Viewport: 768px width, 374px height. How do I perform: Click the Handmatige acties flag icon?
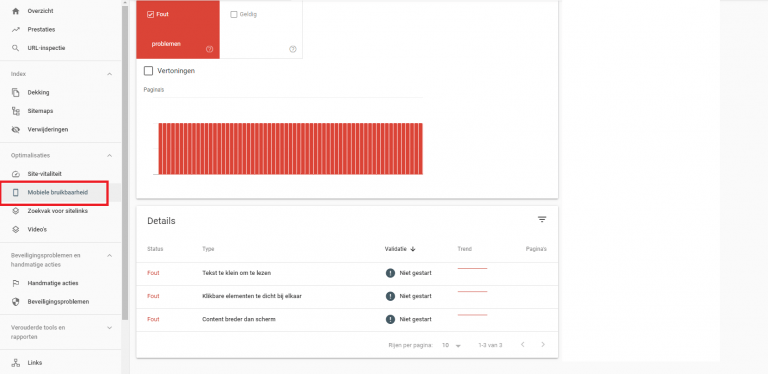pos(16,283)
